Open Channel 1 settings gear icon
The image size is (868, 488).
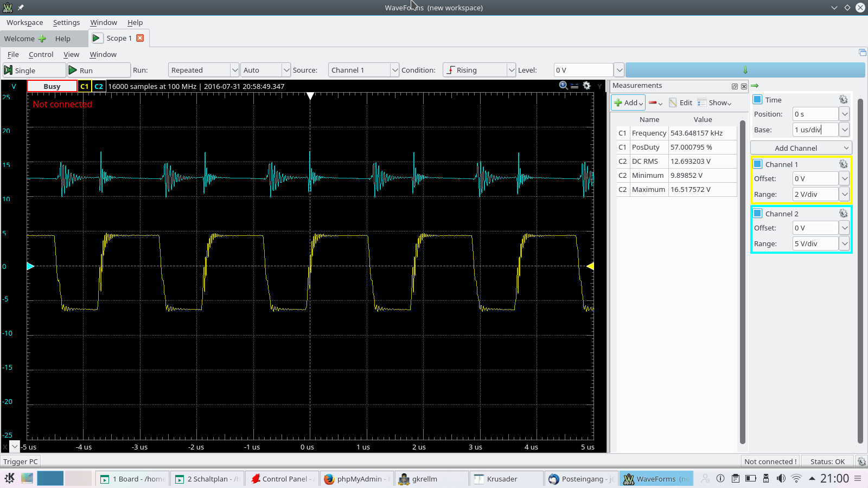(843, 164)
